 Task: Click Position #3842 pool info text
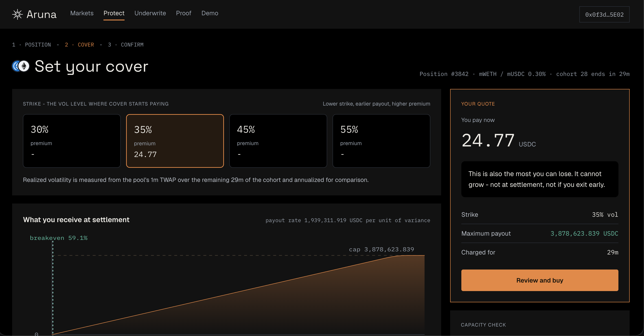click(524, 74)
